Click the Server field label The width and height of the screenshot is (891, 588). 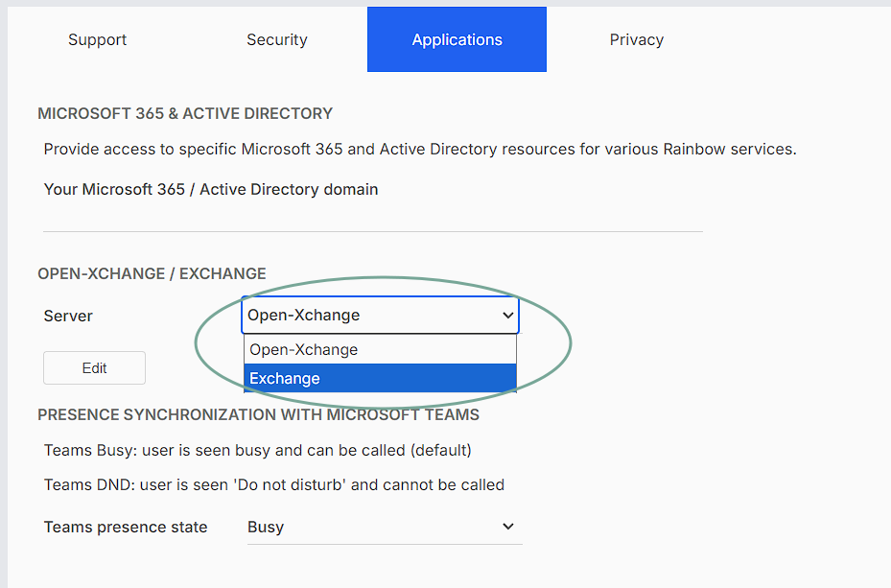68,316
